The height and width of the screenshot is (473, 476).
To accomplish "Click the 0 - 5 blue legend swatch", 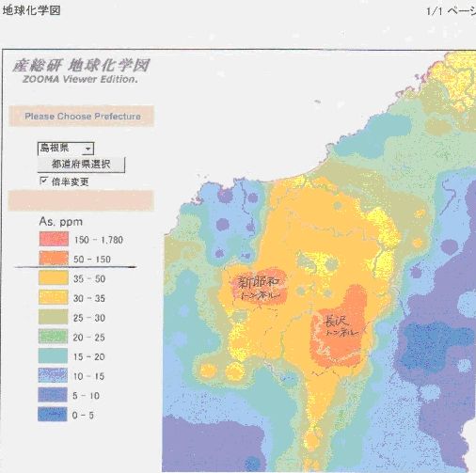I will [x=53, y=414].
